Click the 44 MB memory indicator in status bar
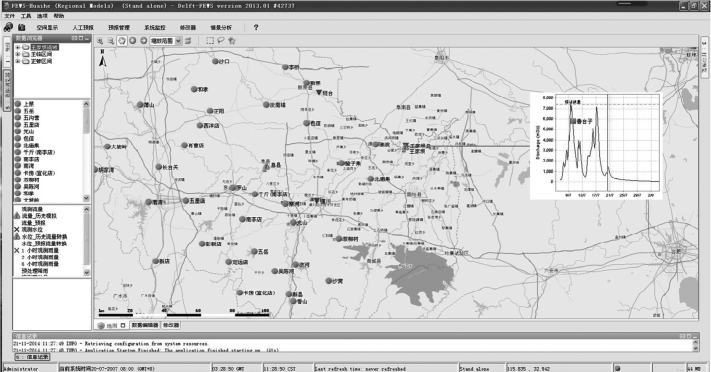711x372 pixels. tap(694, 368)
